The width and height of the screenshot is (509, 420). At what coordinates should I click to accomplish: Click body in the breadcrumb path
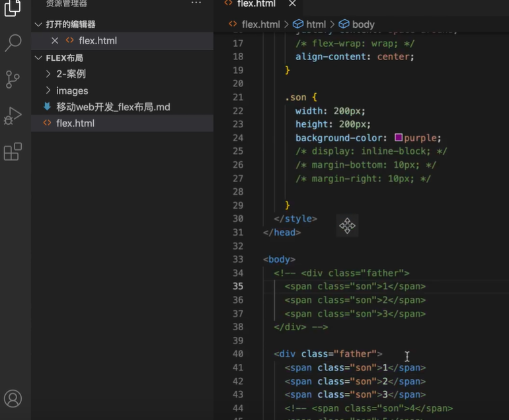tap(364, 24)
